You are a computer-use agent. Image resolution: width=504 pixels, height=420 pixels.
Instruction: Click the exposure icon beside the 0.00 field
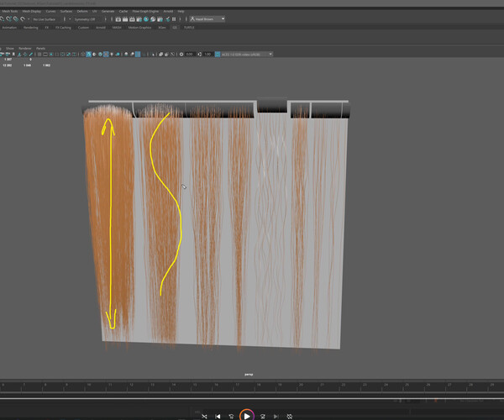tap(180, 54)
